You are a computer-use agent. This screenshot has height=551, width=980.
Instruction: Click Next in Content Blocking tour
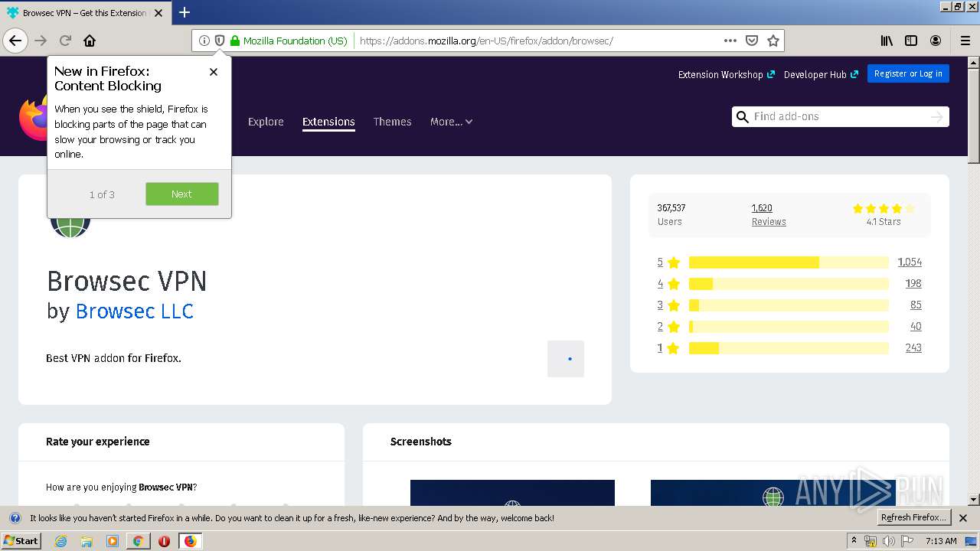point(182,194)
